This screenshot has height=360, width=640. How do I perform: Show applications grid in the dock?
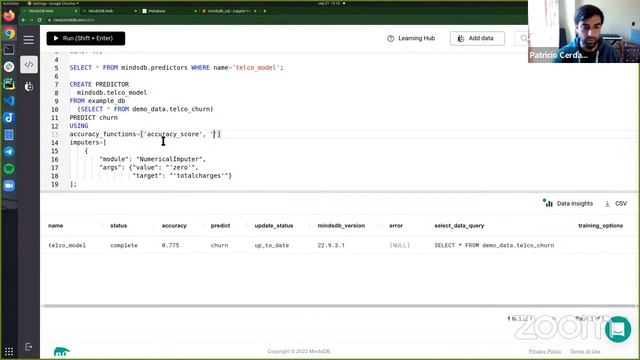pyautogui.click(x=9, y=351)
